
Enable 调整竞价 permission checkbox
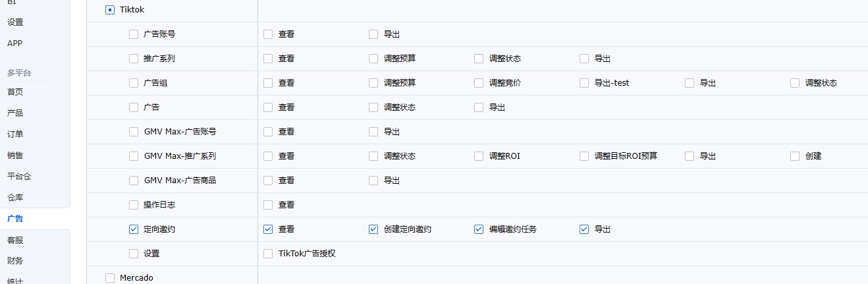point(479,83)
